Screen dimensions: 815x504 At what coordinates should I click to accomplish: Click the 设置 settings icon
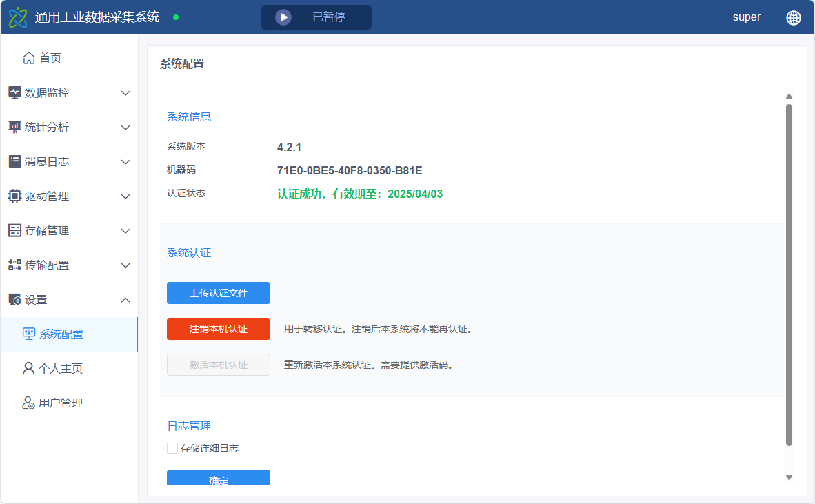pyautogui.click(x=14, y=300)
